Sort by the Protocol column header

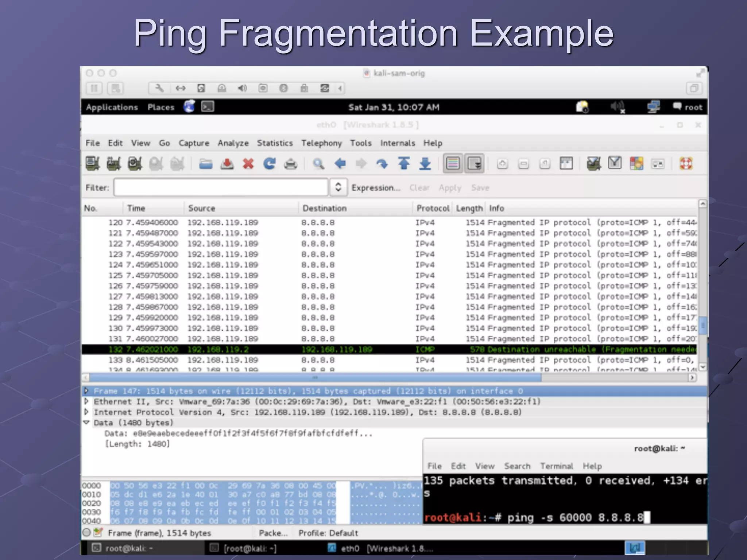point(433,208)
